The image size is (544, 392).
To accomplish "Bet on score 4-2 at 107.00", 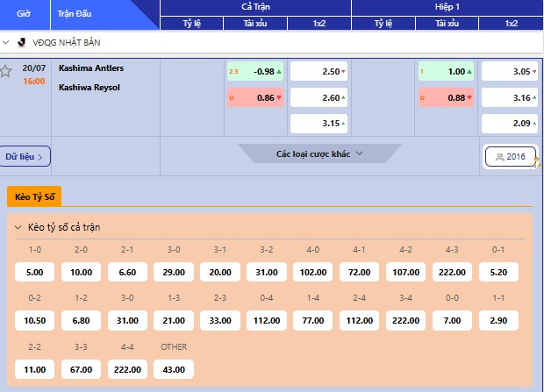I will click(x=406, y=272).
